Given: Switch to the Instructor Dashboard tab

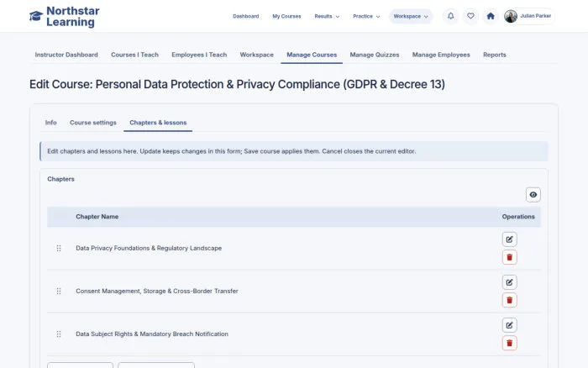Looking at the screenshot, I should 66,55.
